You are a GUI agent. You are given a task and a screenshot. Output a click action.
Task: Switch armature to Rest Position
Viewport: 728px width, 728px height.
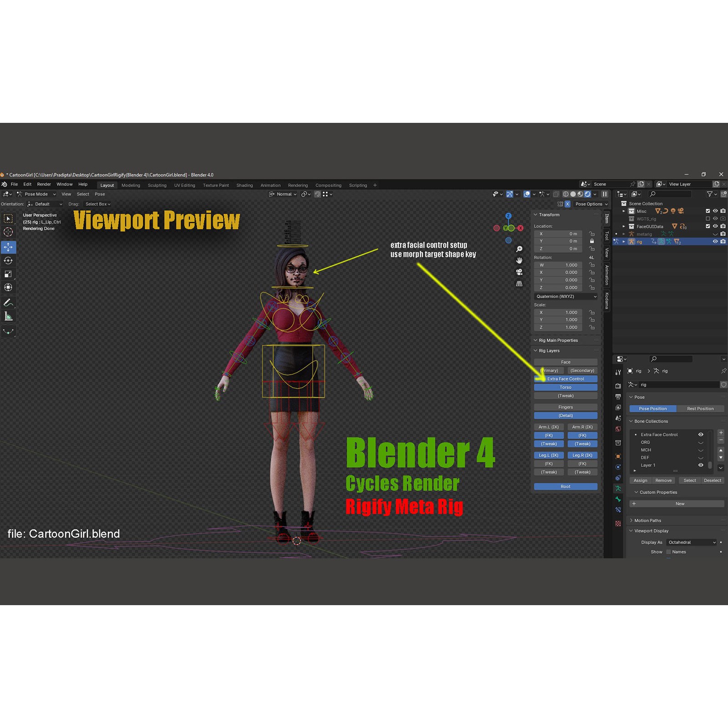click(700, 409)
